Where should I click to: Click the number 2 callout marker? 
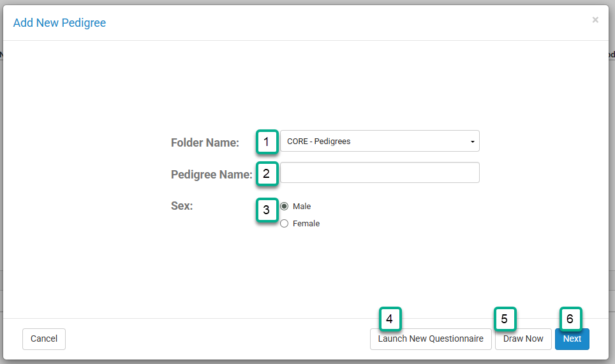(x=267, y=173)
